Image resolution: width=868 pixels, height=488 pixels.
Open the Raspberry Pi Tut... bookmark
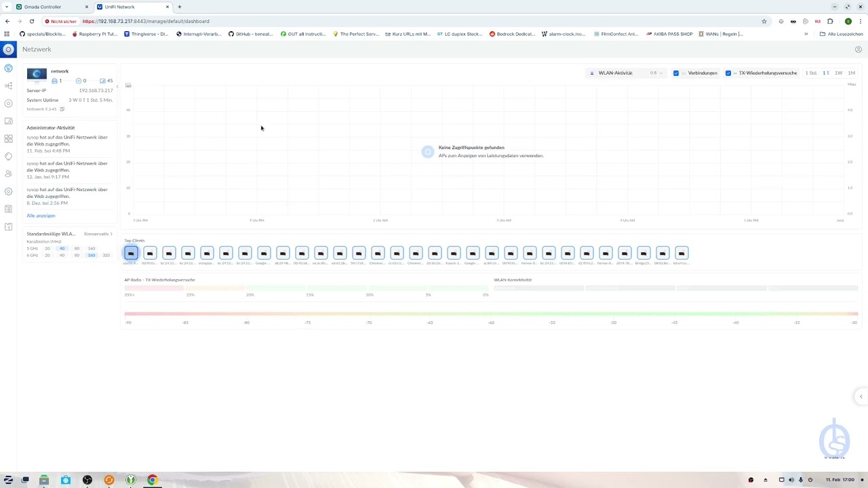[x=94, y=34]
